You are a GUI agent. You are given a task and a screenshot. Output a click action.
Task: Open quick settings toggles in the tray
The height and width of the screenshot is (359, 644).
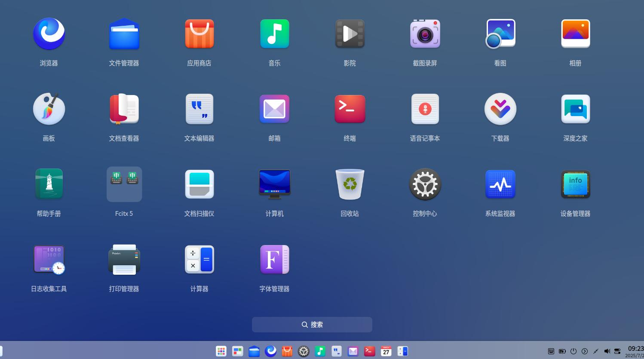(x=617, y=351)
